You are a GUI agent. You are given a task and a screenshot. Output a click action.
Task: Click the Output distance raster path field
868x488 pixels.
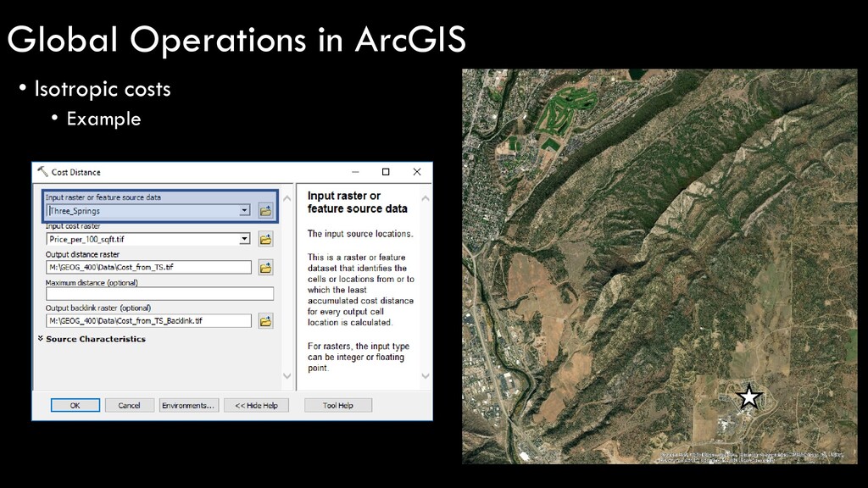(x=149, y=267)
